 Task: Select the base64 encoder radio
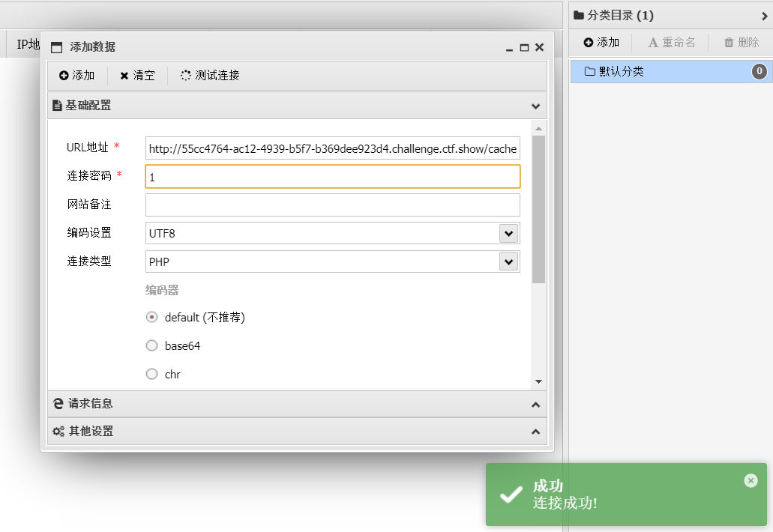click(x=152, y=346)
